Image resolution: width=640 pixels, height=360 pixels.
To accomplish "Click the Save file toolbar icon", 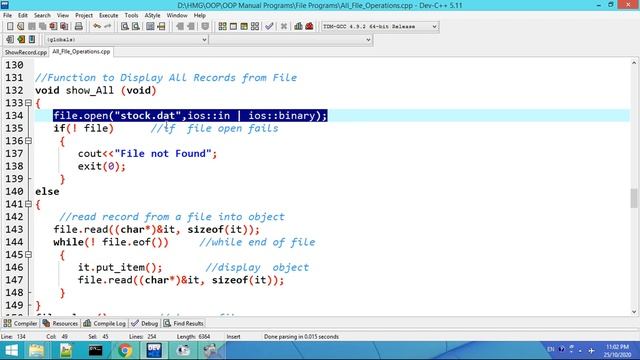I will (x=31, y=27).
